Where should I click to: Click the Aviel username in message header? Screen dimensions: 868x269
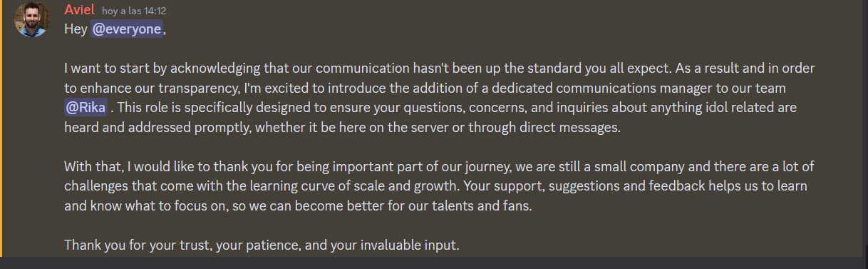point(79,11)
